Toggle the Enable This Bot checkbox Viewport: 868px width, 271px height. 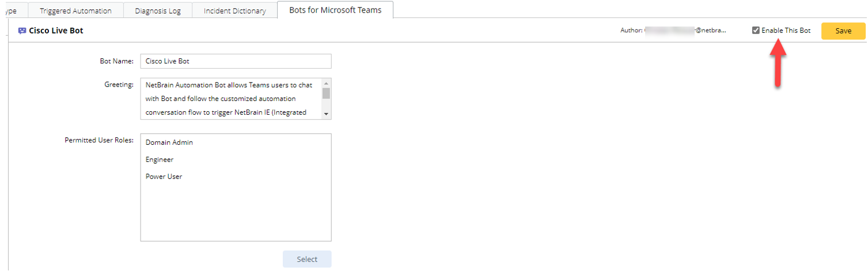click(756, 31)
